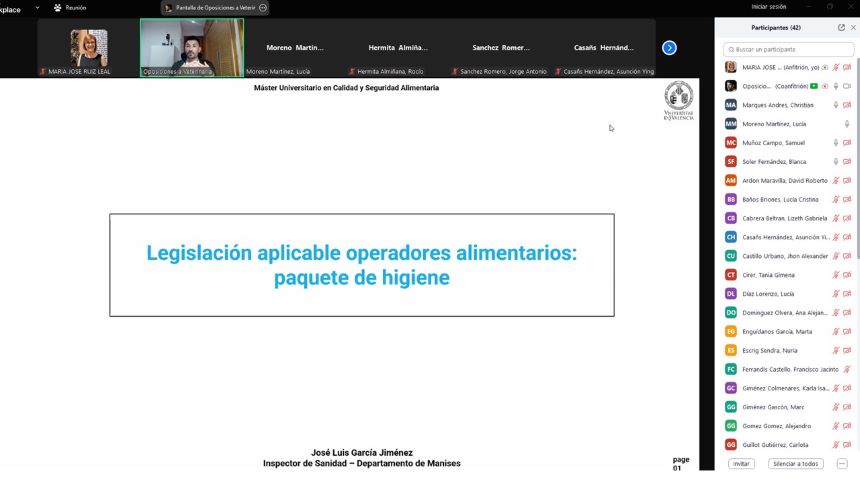Image resolution: width=860 pixels, height=484 pixels.
Task: Click the Buscar un participante search field
Action: coord(789,49)
